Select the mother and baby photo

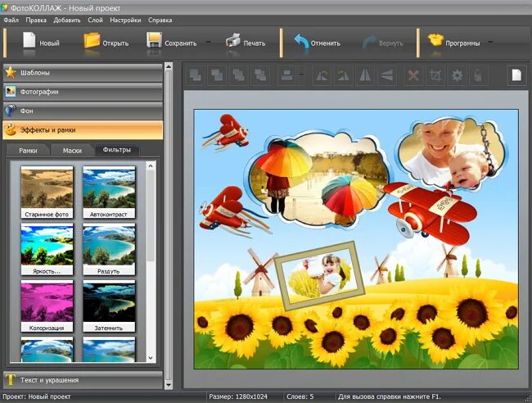451,153
